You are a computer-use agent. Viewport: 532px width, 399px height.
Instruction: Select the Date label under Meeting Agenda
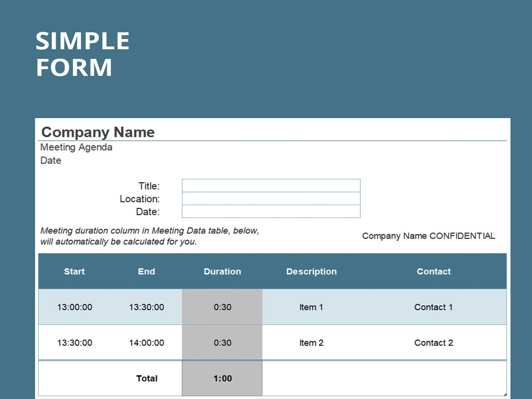pos(51,160)
